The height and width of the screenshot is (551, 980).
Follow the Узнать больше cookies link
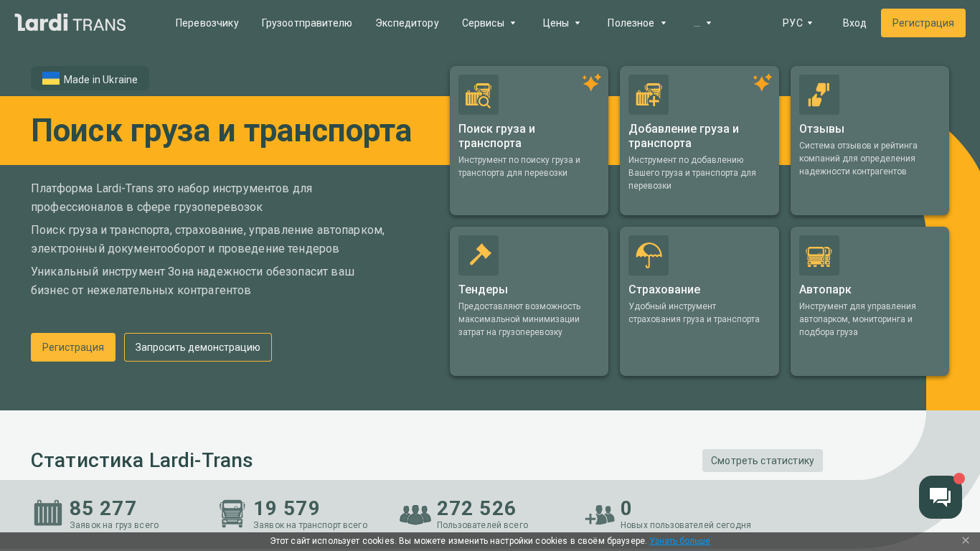pos(679,541)
